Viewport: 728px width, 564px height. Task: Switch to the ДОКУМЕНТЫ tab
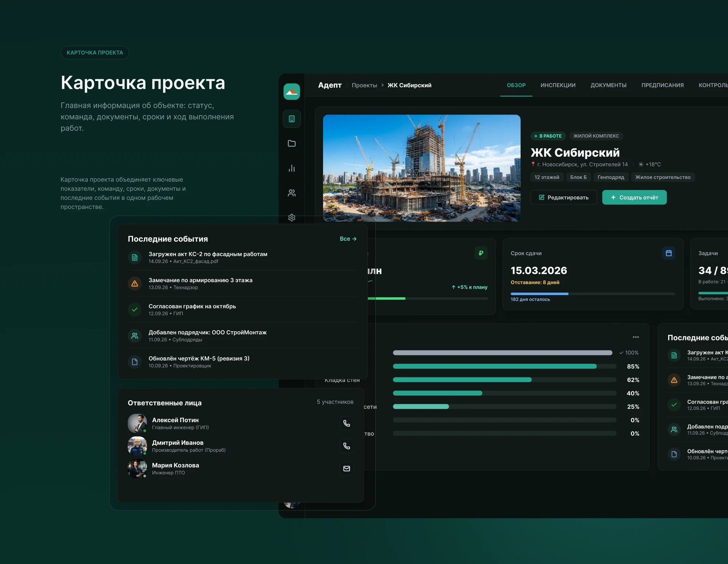[608, 85]
